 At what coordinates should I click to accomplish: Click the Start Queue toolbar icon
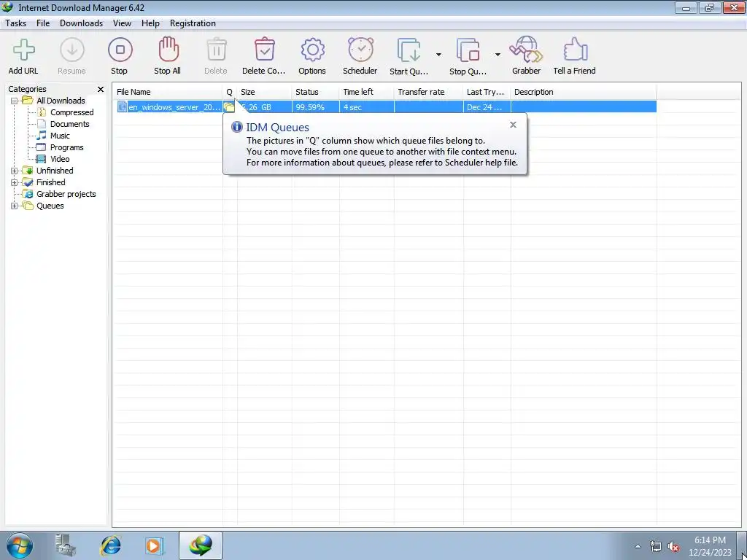409,50
